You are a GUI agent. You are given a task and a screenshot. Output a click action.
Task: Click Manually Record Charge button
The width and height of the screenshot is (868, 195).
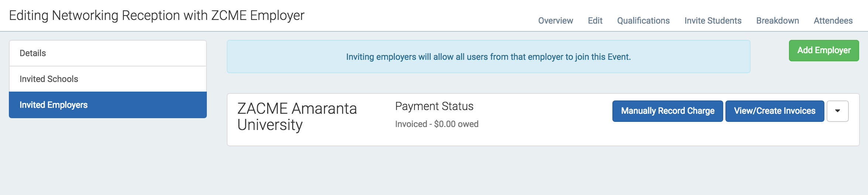pyautogui.click(x=667, y=111)
